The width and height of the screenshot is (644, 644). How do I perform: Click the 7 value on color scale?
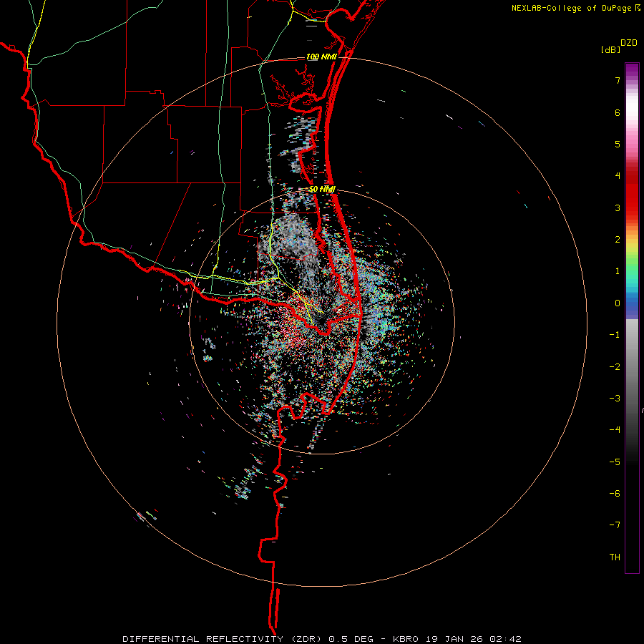tap(618, 80)
